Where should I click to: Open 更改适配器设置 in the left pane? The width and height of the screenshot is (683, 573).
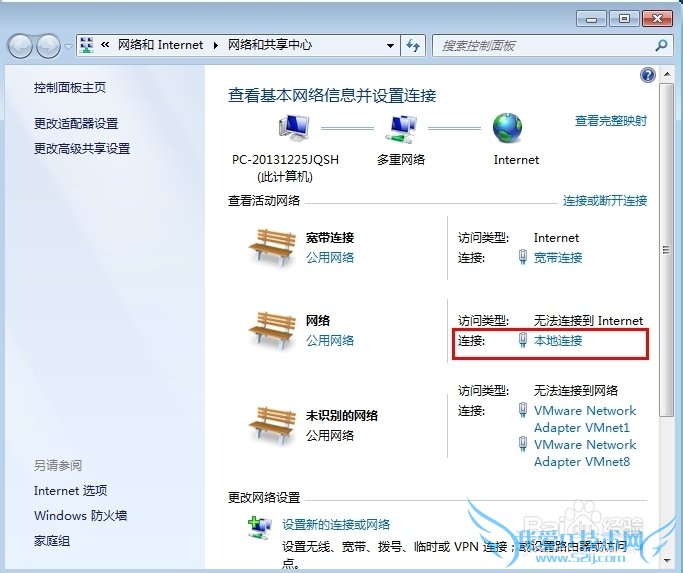[76, 124]
